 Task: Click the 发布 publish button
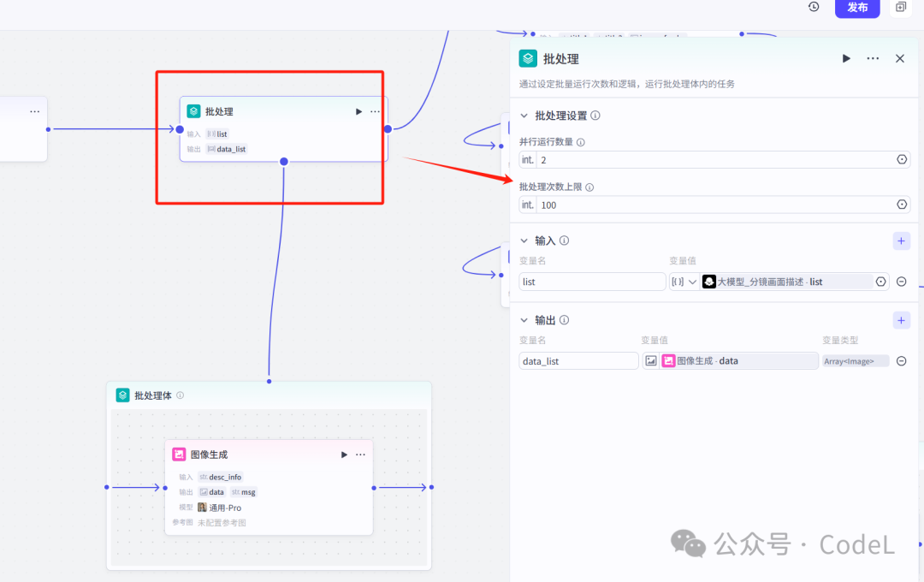[x=856, y=8]
